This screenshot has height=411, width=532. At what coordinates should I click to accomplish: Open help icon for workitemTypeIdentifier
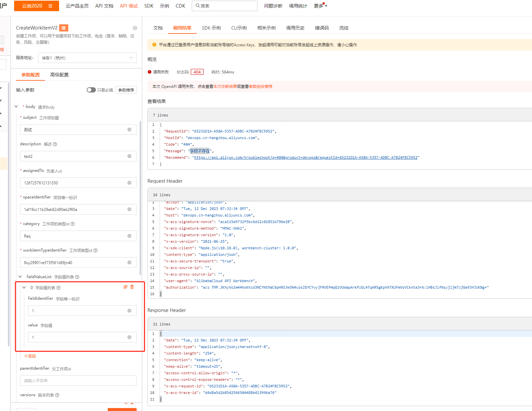click(x=96, y=250)
